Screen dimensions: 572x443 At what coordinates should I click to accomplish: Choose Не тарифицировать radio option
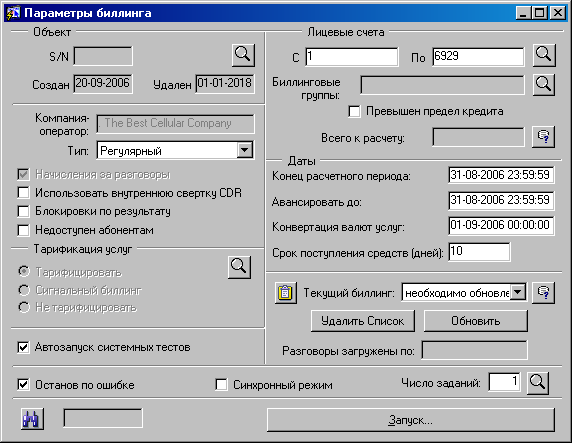click(x=24, y=307)
